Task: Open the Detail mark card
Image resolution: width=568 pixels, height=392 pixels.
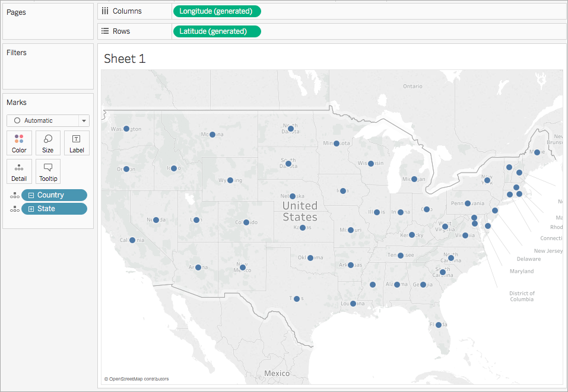Action: pyautogui.click(x=19, y=171)
